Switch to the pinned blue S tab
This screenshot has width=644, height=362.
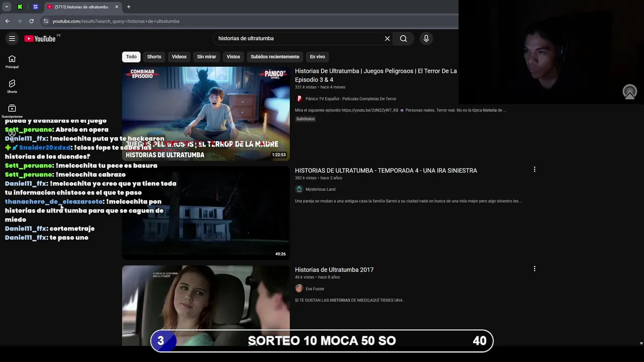pos(35,7)
